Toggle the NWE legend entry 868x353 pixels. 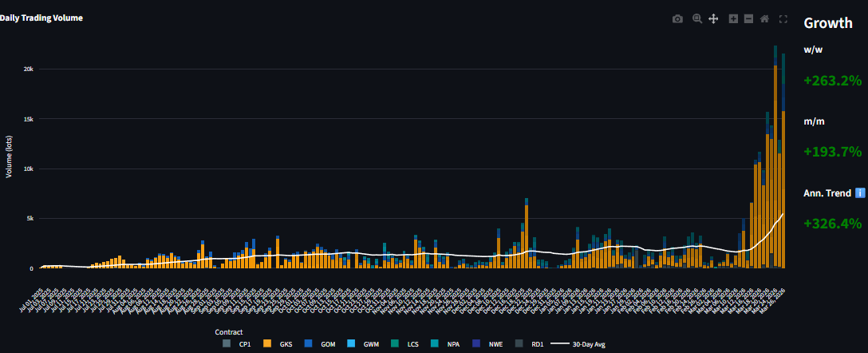(x=487, y=344)
